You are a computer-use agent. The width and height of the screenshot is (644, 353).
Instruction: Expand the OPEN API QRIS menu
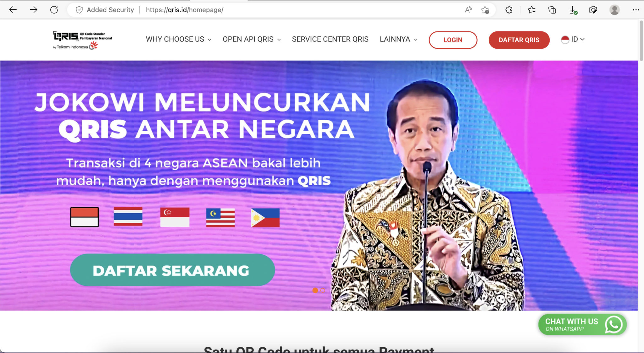coord(252,39)
